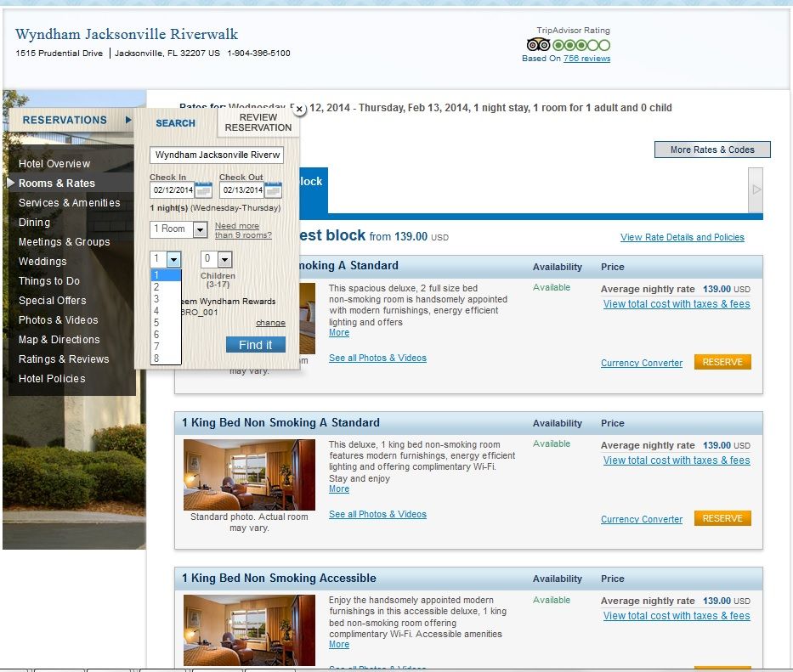Viewport: 793px width, 672px height.
Task: Reserve the 2 full bed standard room
Action: [722, 362]
